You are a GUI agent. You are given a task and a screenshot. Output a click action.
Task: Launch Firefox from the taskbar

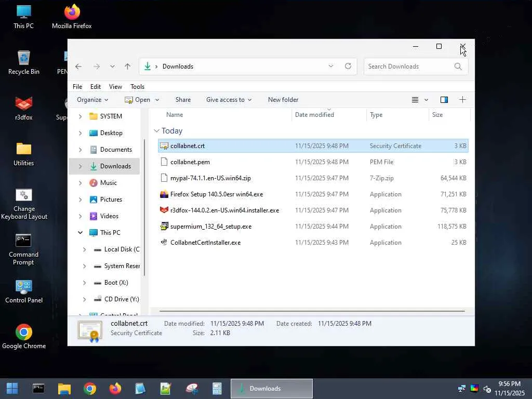click(x=115, y=389)
